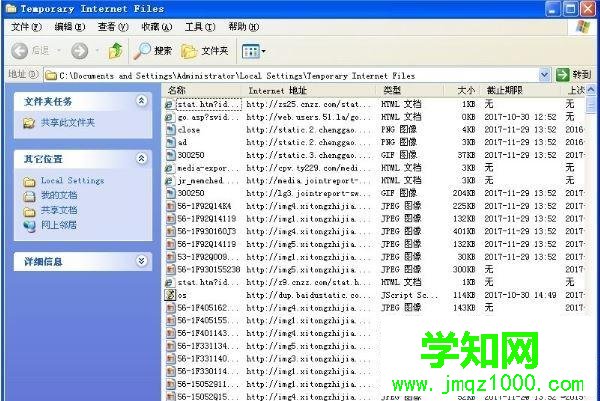
Task: Open the Views layout button
Action: 251,51
